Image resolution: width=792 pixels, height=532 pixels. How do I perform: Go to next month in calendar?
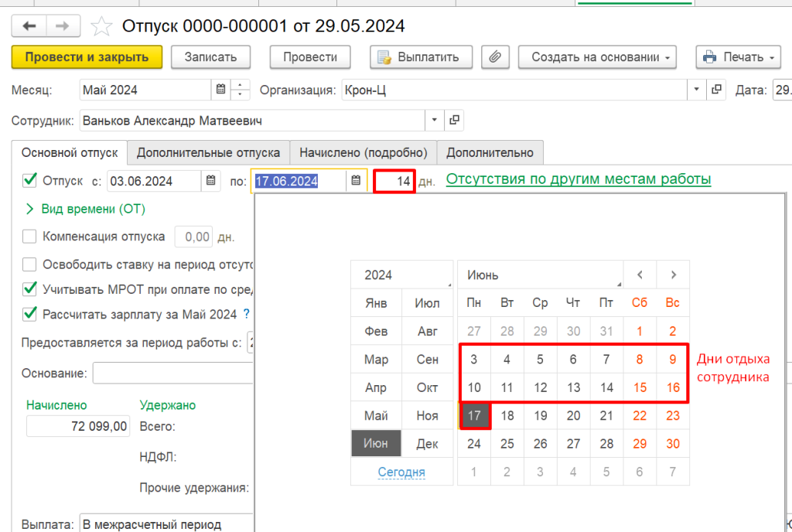674,275
